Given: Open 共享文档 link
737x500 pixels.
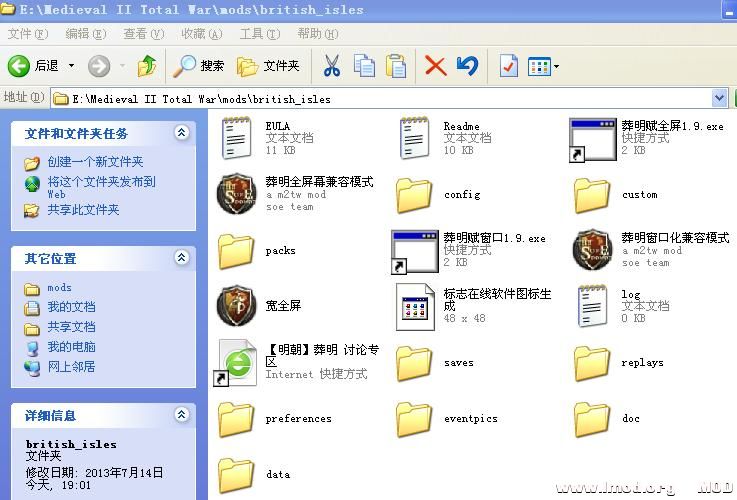Looking at the screenshot, I should tap(71, 327).
